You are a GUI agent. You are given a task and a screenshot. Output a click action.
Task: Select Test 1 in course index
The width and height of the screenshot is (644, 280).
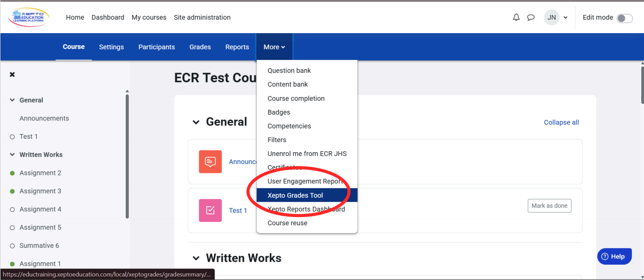(x=29, y=137)
